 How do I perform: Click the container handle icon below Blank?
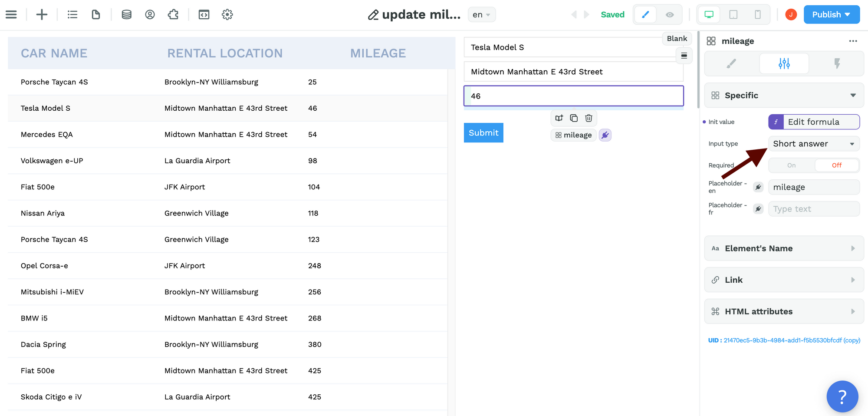pyautogui.click(x=684, y=56)
